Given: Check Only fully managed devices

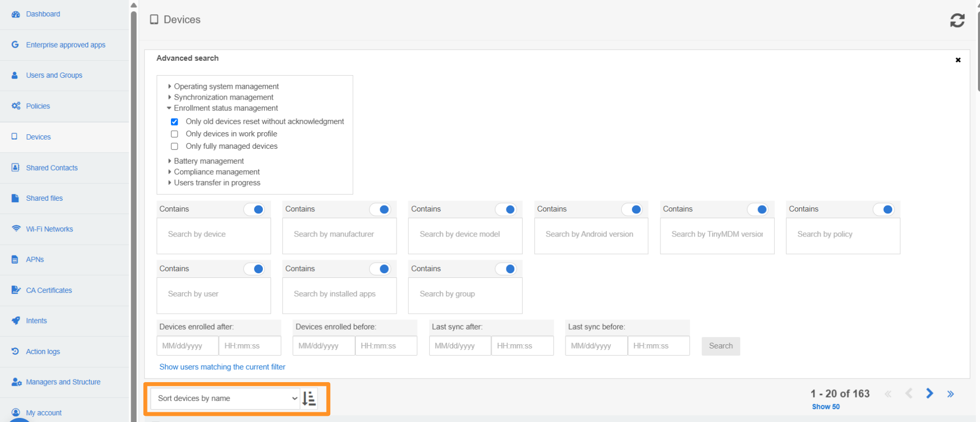Looking at the screenshot, I should pyautogui.click(x=175, y=146).
